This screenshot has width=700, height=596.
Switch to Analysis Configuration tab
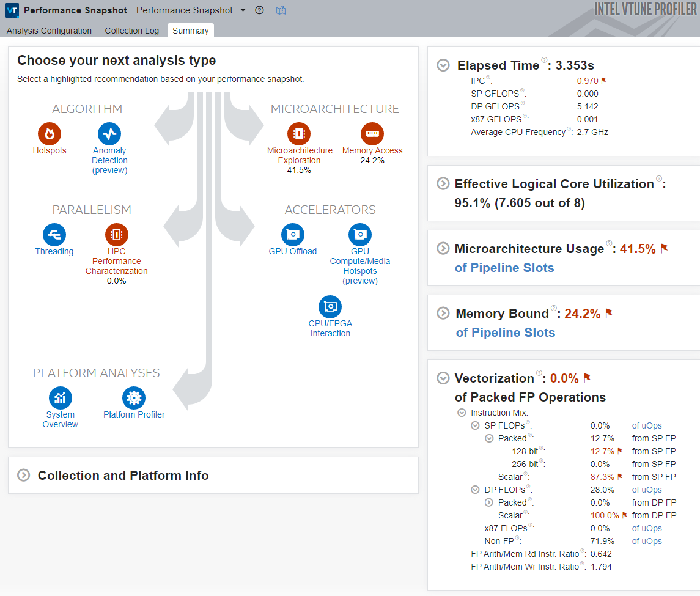click(49, 31)
